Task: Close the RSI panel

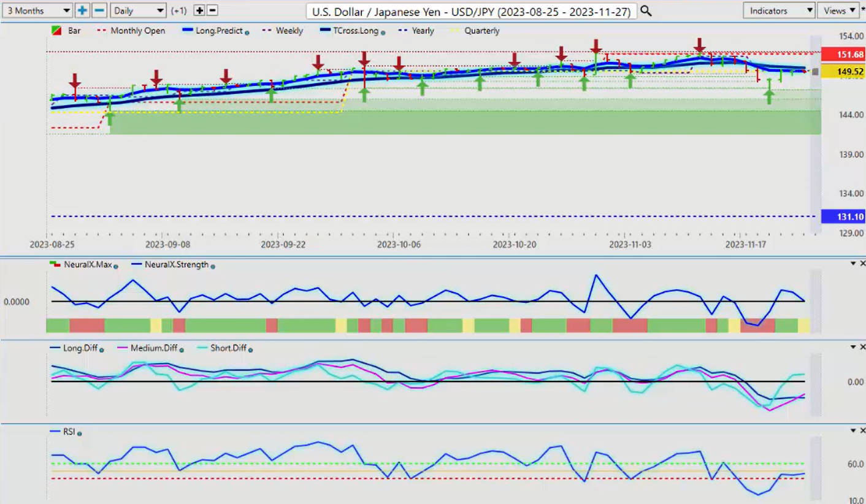Action: click(862, 432)
